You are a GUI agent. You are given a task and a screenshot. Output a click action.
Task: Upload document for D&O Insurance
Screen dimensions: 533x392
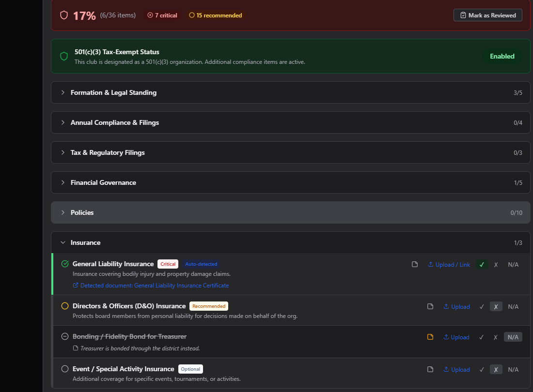point(456,306)
